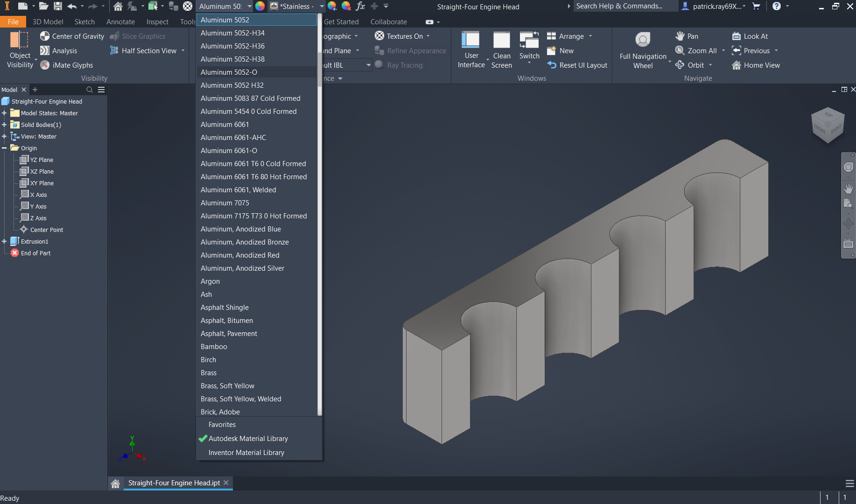This screenshot has width=856, height=504.
Task: Click the Look At tool icon
Action: tap(737, 36)
